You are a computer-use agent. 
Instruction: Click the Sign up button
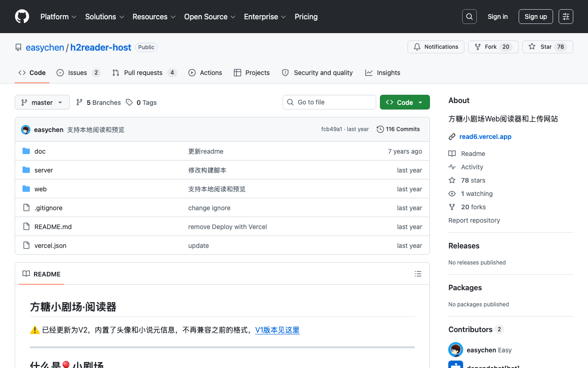536,17
